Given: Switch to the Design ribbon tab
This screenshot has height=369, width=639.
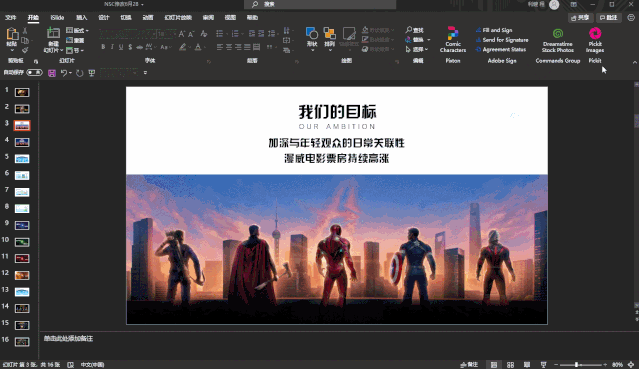Looking at the screenshot, I should [104, 18].
